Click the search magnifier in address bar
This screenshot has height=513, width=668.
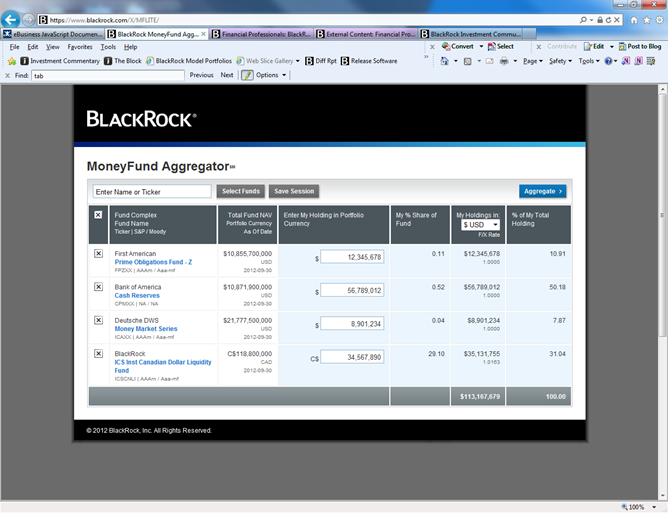(583, 20)
